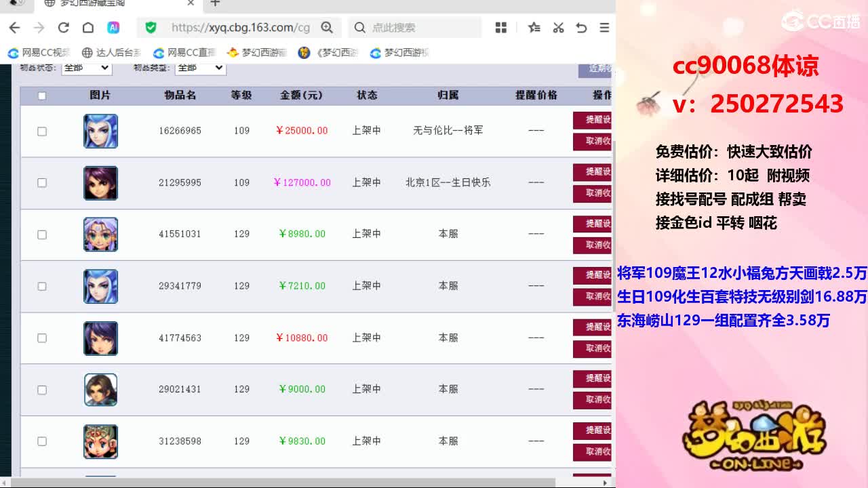The height and width of the screenshot is (488, 868).
Task: Check the box for item 21295995
Action: point(41,182)
